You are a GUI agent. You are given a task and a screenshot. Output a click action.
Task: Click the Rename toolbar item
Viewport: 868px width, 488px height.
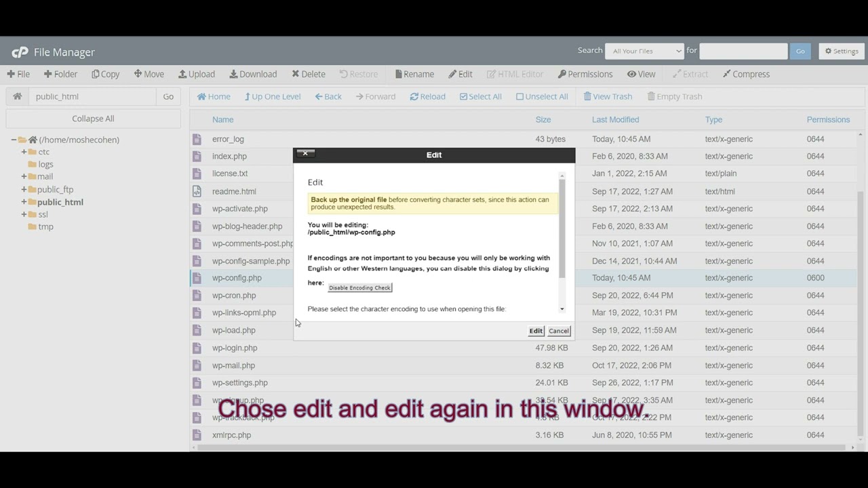pos(414,74)
